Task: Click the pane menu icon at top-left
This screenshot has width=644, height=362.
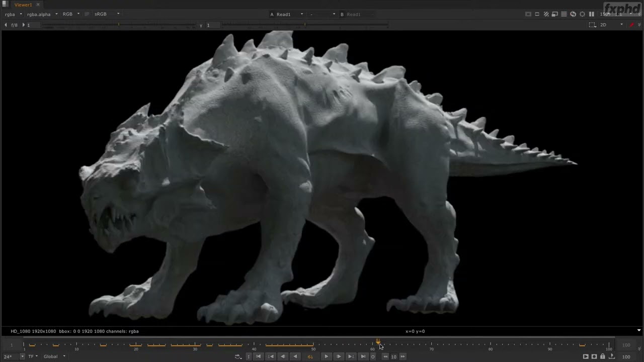Action: [5, 4]
